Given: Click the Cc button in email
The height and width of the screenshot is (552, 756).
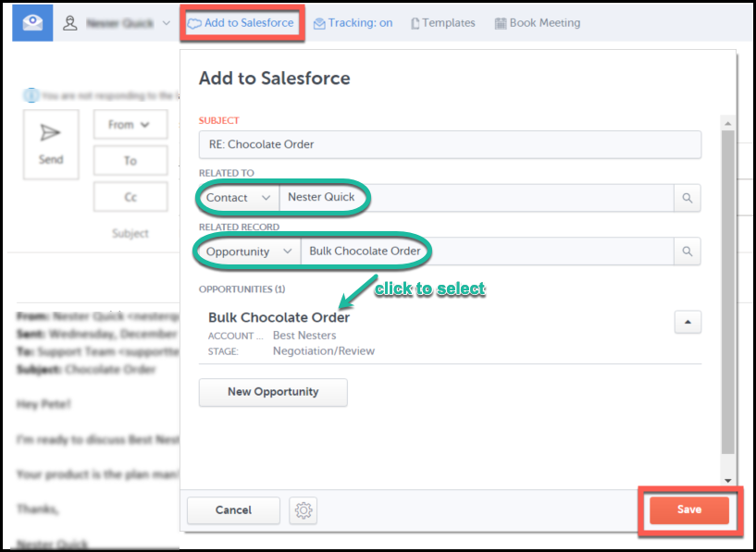Looking at the screenshot, I should pos(130,197).
